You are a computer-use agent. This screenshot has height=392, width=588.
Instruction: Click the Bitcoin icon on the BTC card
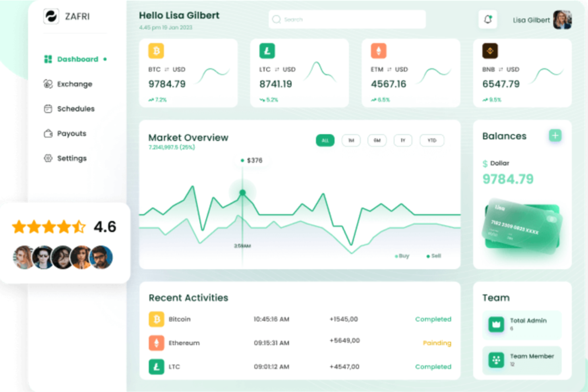(156, 50)
